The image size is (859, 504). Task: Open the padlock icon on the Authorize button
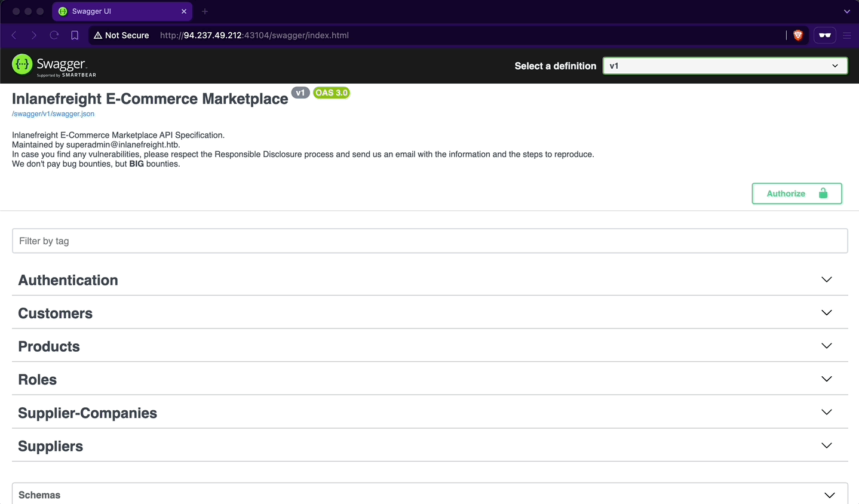click(823, 193)
